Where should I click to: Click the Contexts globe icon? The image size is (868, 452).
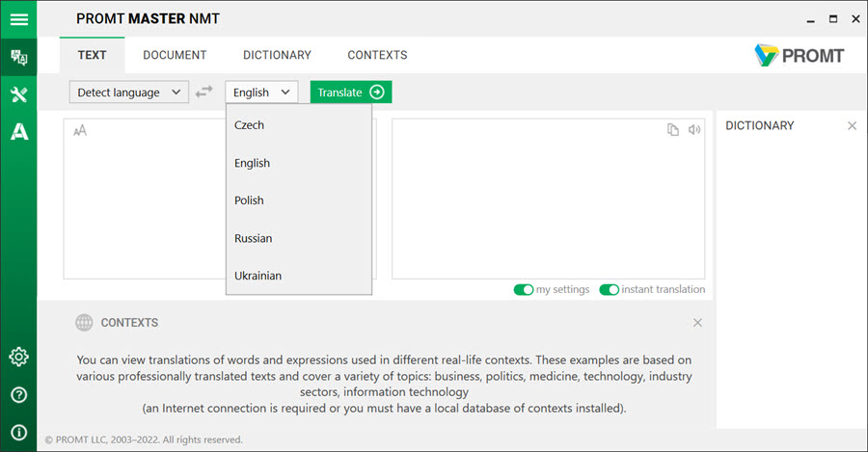(84, 323)
